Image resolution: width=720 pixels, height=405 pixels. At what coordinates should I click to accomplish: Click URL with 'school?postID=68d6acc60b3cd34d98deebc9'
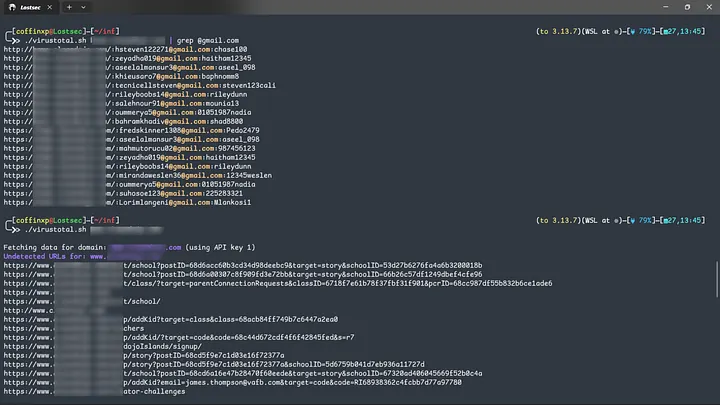tap(243, 265)
